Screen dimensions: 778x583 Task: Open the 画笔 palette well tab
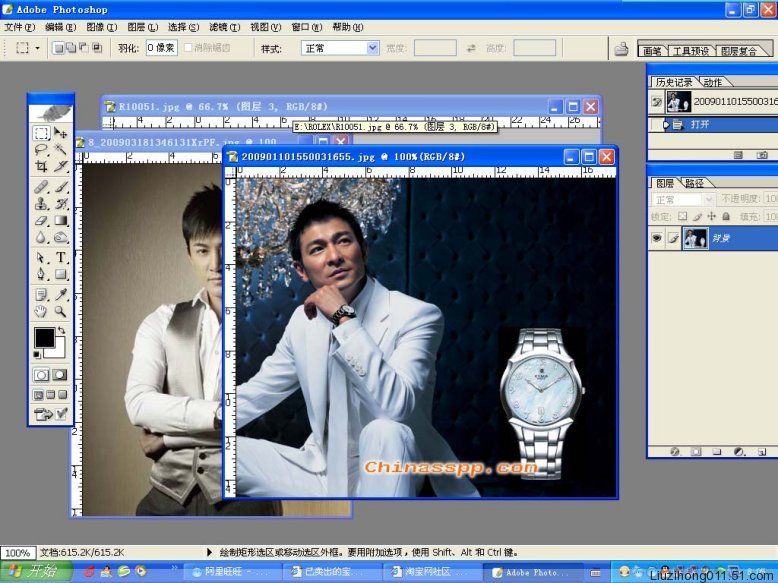pos(652,51)
